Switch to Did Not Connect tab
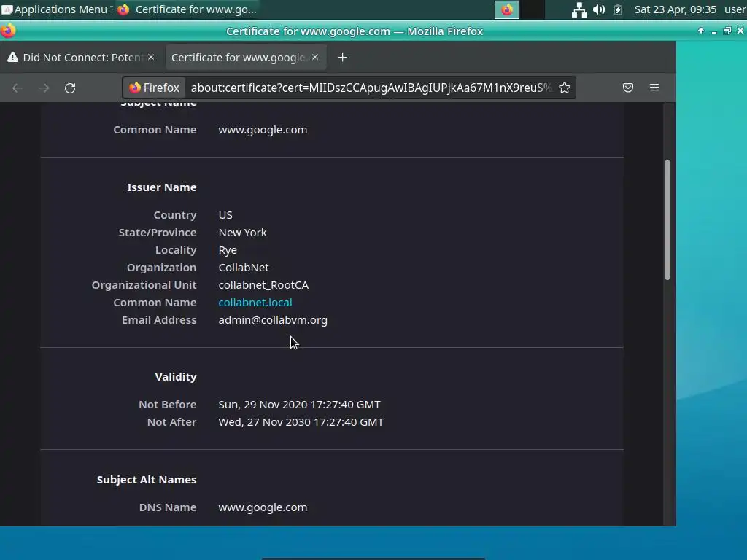747x560 pixels. (81, 58)
